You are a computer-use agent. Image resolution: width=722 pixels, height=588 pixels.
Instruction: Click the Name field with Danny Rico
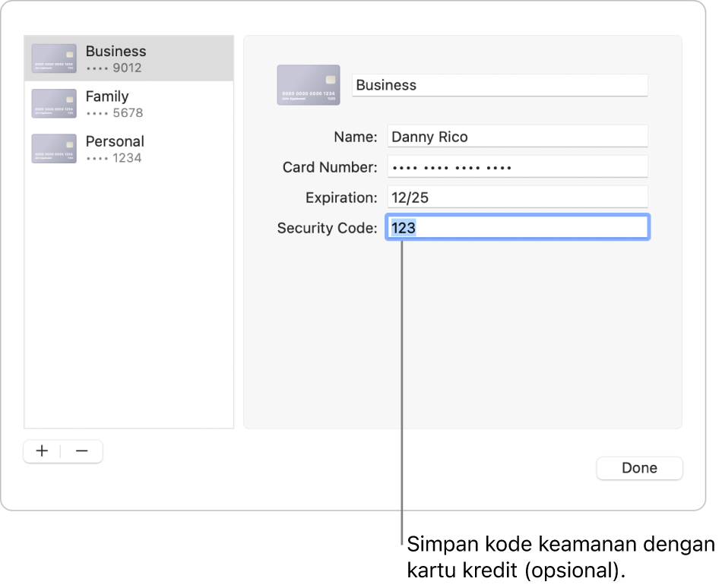[518, 136]
